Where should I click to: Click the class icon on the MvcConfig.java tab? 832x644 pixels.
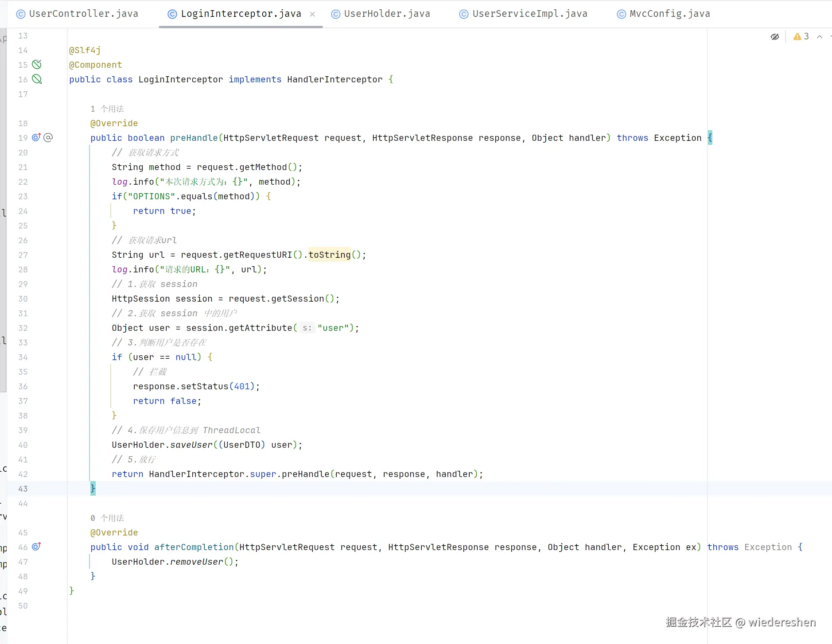622,14
